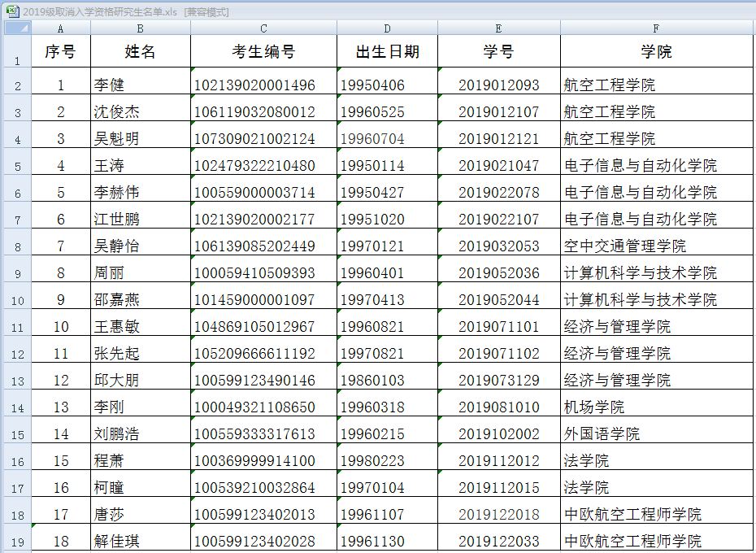
Task: Click the select-all corner of the sheet
Action: coord(16,28)
